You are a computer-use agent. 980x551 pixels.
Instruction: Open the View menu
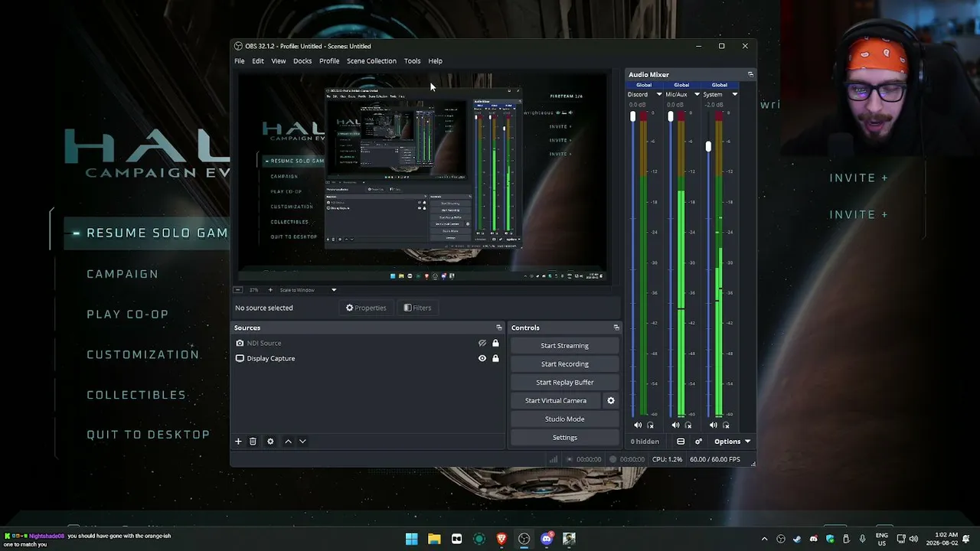(279, 61)
